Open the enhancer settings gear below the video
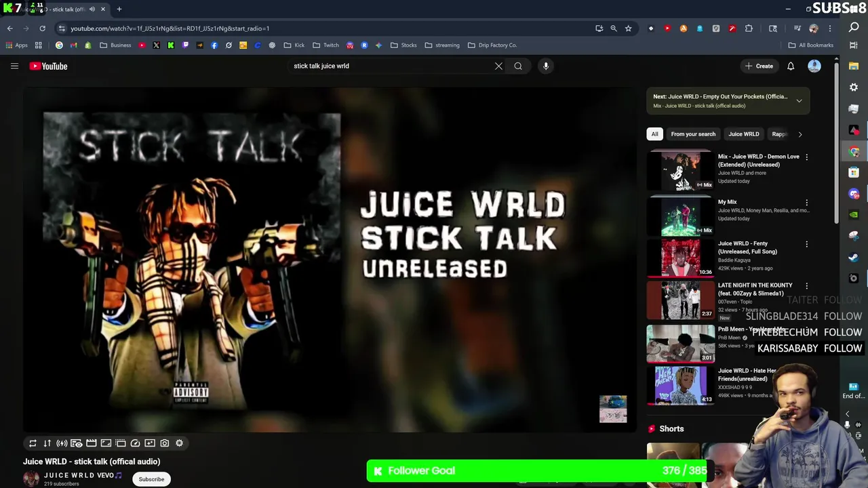The image size is (868, 488). [179, 443]
